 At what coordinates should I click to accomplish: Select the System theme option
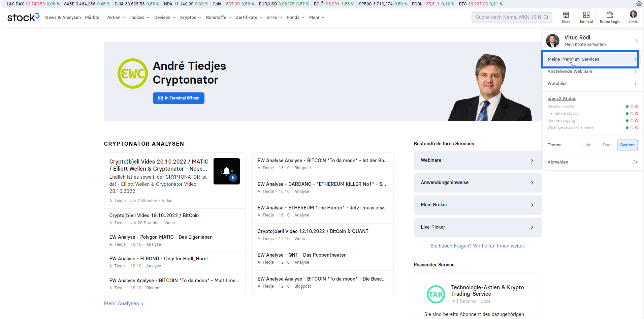click(x=627, y=145)
